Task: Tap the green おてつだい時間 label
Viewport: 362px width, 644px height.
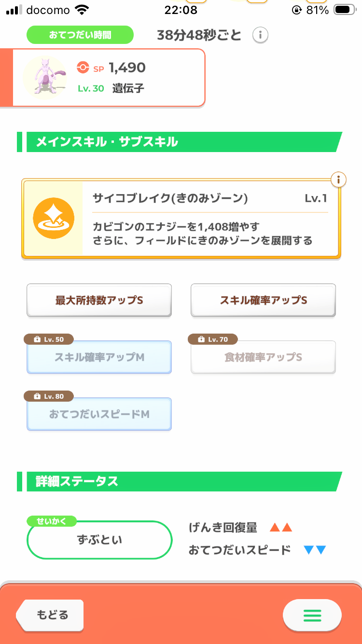Action: pos(80,35)
